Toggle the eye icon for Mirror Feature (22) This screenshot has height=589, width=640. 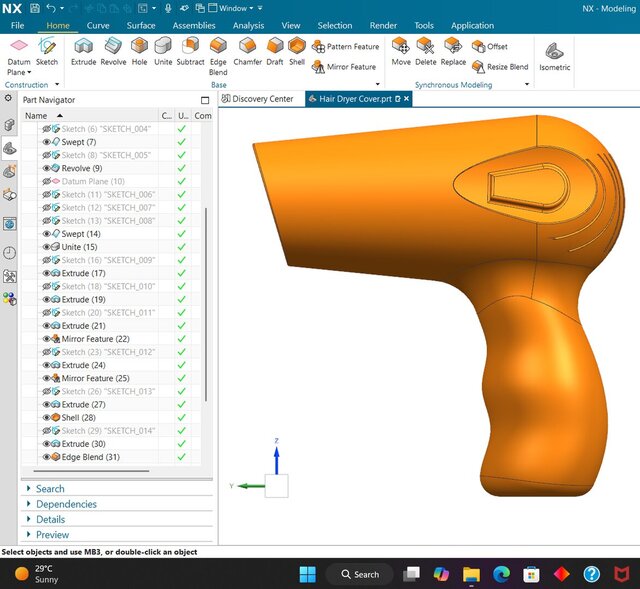click(46, 339)
